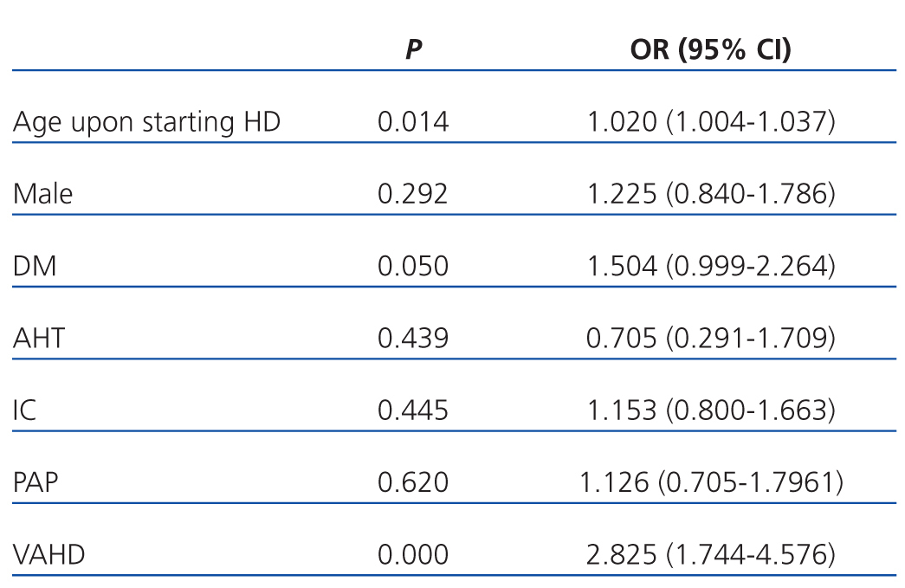Click the P column header
905x588 pixels.
pos(413,49)
